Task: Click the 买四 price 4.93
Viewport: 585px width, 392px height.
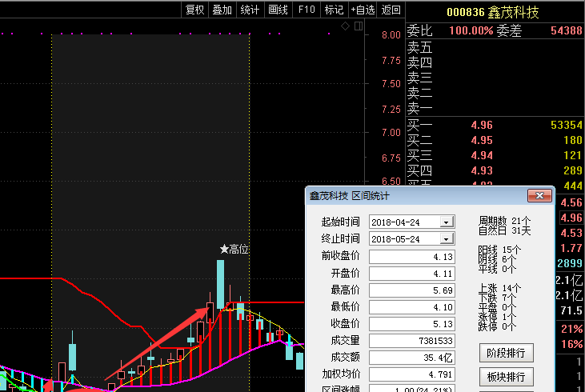Action: click(x=482, y=170)
